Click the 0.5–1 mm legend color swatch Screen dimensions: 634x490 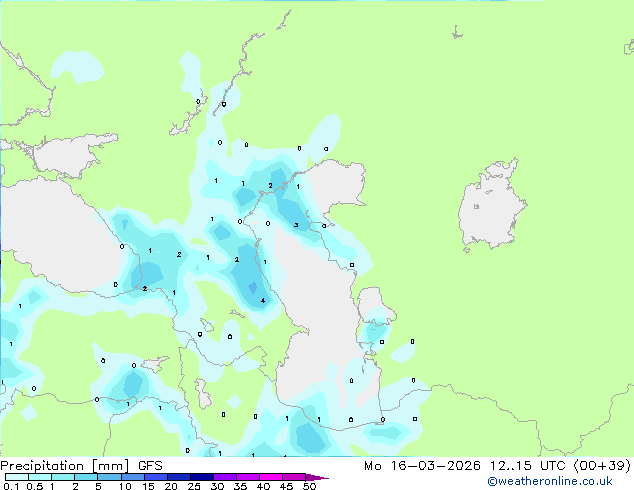coord(40,477)
